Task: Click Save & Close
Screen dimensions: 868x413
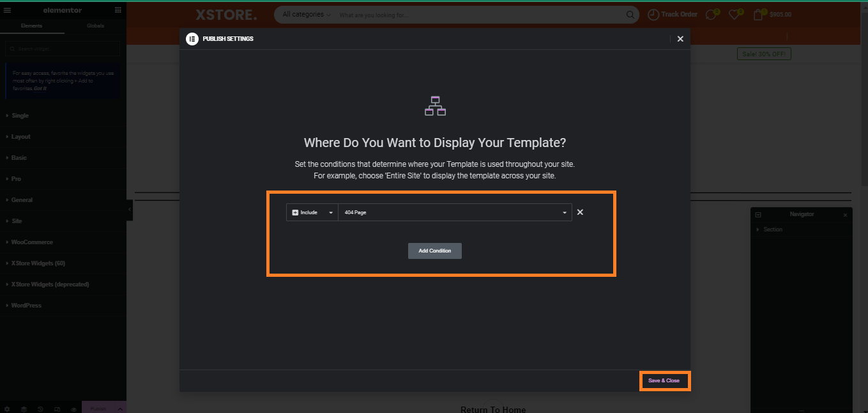Action: (664, 381)
